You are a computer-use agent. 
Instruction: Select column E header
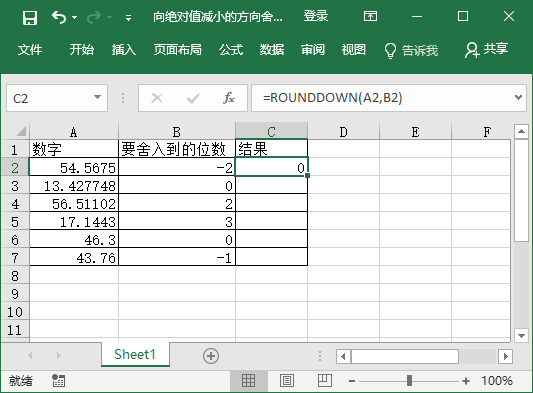[x=415, y=131]
